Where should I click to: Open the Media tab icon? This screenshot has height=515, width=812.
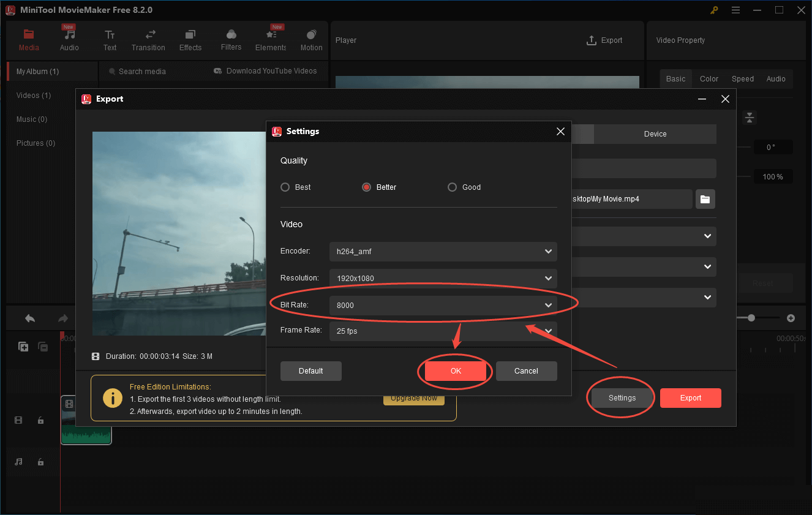point(28,34)
